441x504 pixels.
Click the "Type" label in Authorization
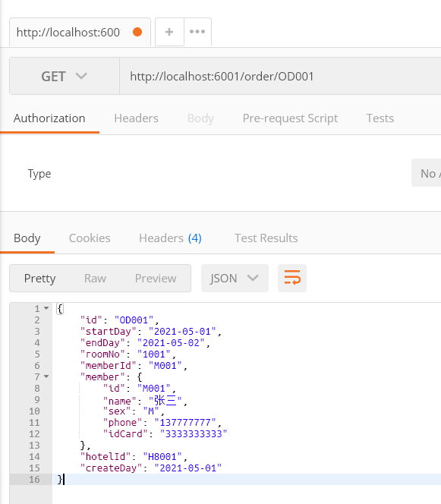[39, 174]
